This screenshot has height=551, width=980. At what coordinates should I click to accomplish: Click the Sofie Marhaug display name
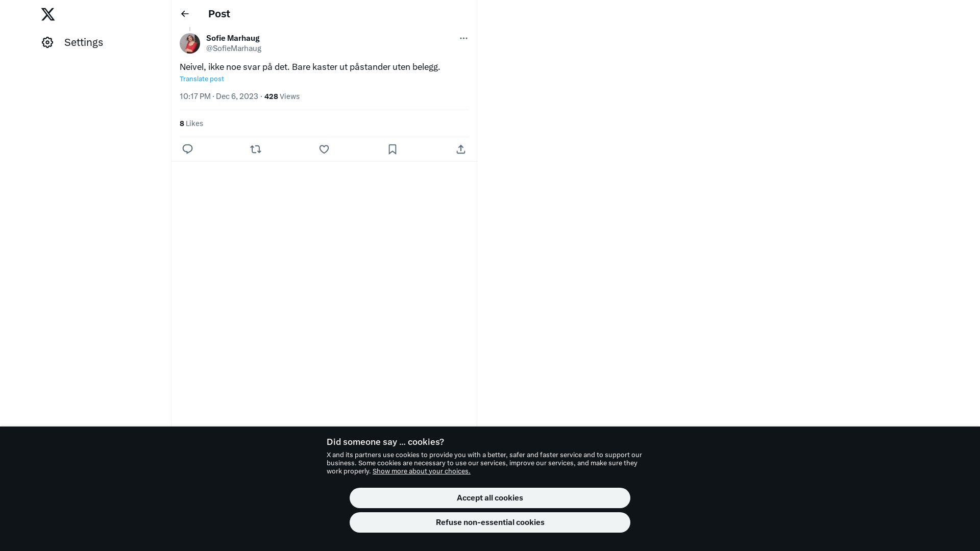point(233,38)
